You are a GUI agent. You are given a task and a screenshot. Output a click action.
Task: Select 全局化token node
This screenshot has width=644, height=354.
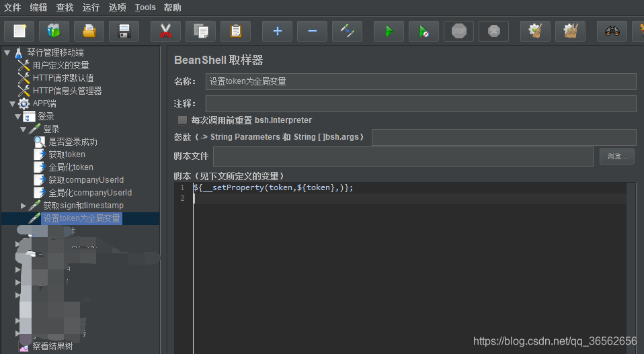click(71, 167)
